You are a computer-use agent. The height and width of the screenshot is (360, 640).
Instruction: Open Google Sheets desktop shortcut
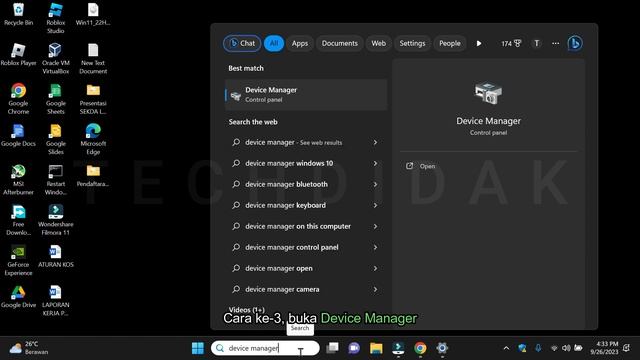[56, 99]
